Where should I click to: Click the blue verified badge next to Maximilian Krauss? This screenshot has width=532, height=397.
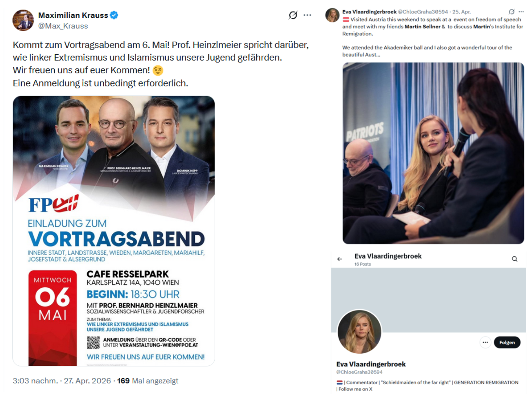114,15
